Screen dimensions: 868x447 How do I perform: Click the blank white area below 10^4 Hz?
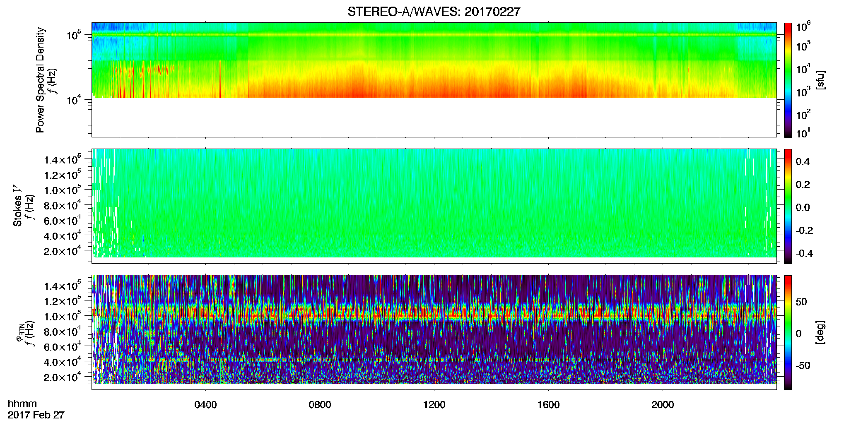[434, 117]
